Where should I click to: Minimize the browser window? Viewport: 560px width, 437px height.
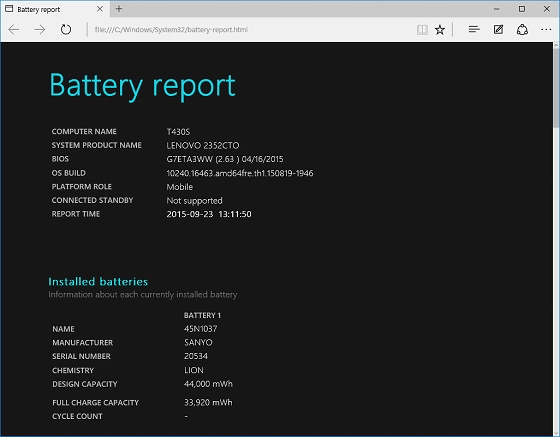(x=496, y=9)
